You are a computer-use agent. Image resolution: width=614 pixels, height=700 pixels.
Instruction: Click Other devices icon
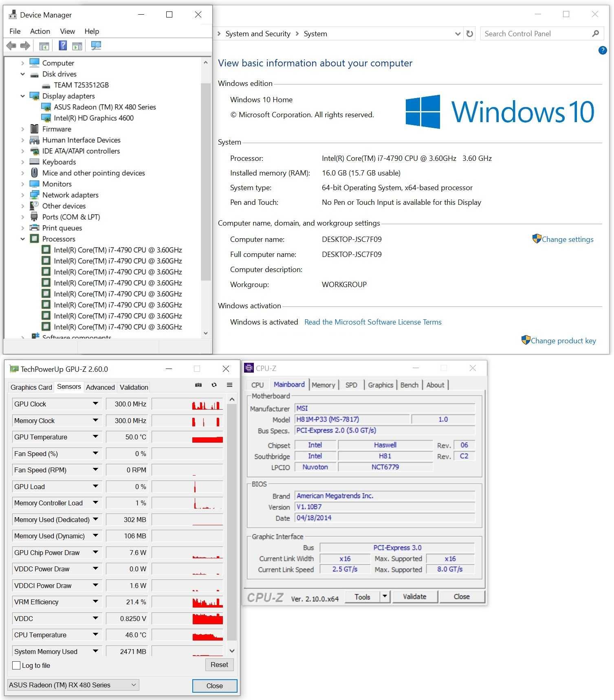tap(35, 206)
